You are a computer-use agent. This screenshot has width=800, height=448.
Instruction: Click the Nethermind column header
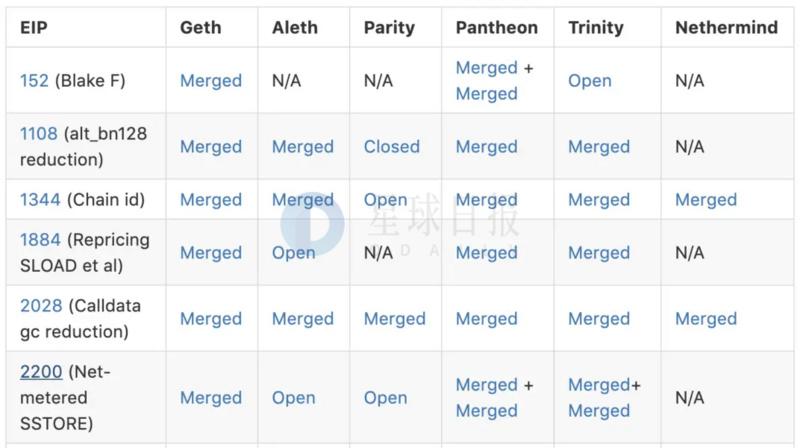(x=726, y=28)
